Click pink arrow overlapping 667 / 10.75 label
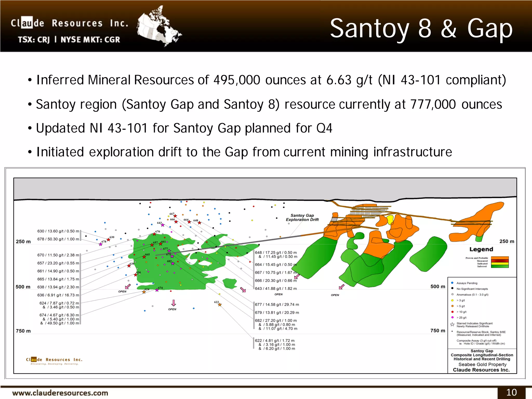Viewport: 532px width, 399px height. [297, 276]
